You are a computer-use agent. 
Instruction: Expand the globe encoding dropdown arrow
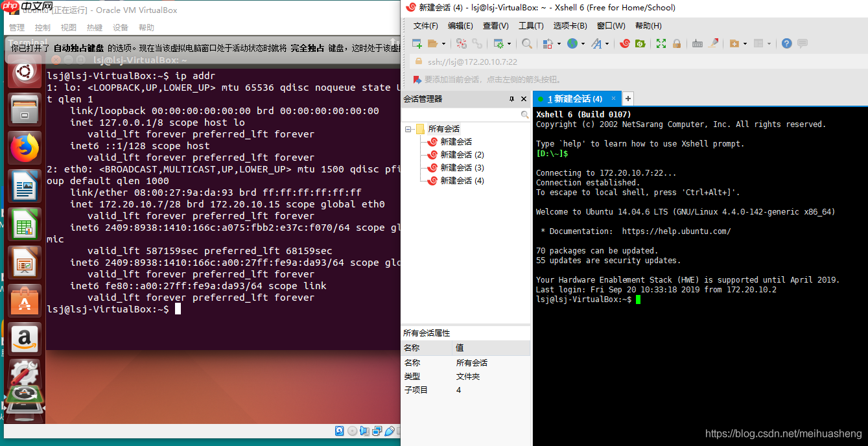[x=583, y=43]
